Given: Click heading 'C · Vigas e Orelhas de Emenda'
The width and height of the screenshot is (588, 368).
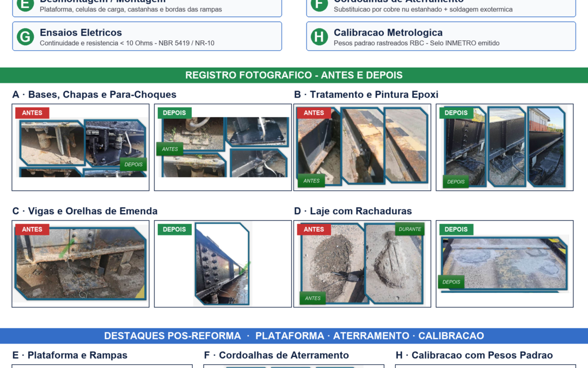Looking at the screenshot, I should 85,211.
